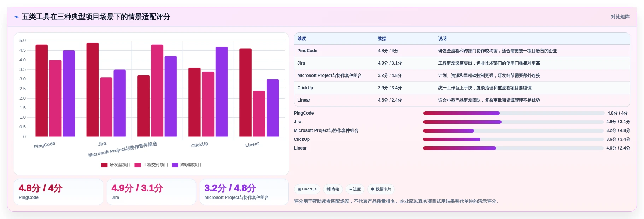Click the Linear label in progress list
Viewport: 644px width, 219px height.
[x=300, y=148]
